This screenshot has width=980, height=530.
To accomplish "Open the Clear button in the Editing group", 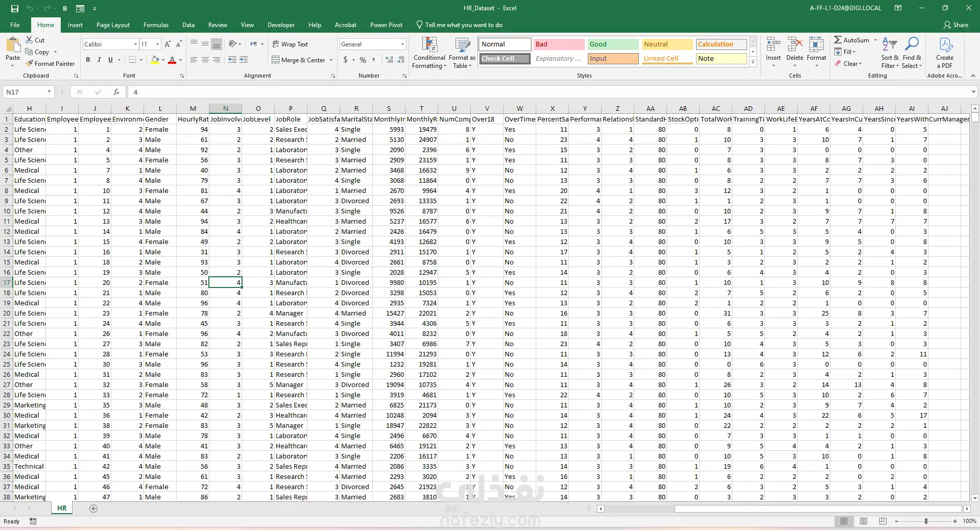I will click(x=848, y=63).
